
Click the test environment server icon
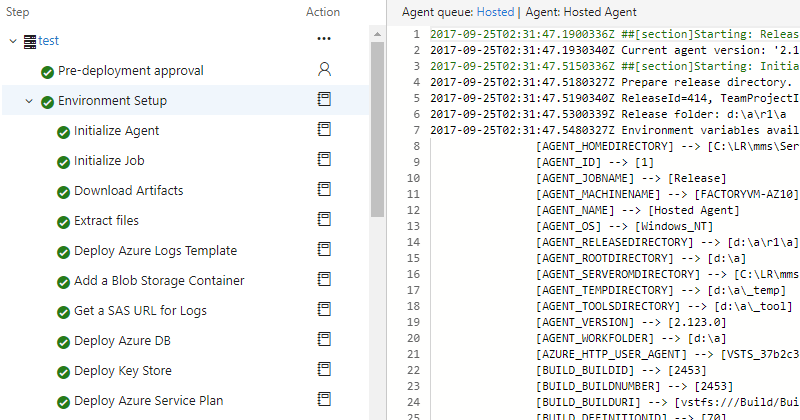[30, 41]
